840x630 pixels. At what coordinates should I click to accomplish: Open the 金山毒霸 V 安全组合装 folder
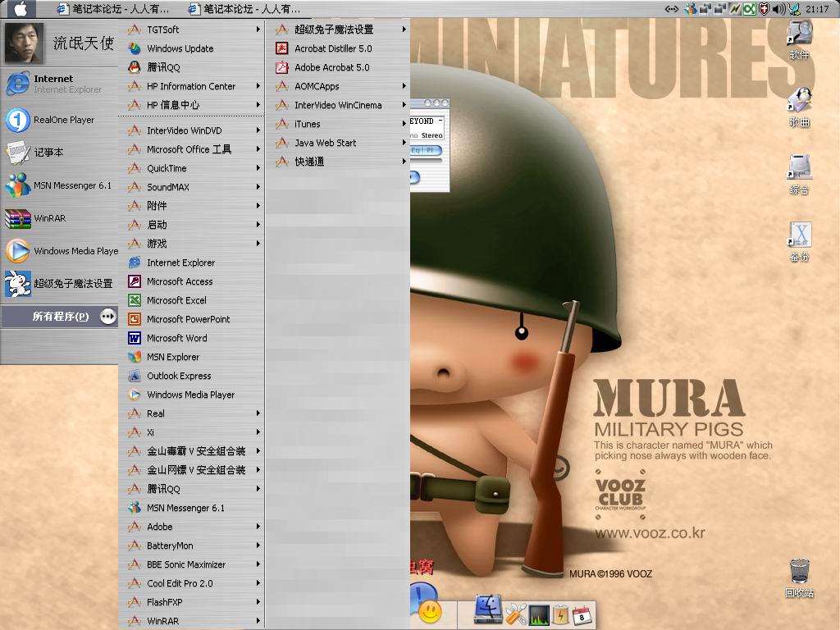coord(191,451)
